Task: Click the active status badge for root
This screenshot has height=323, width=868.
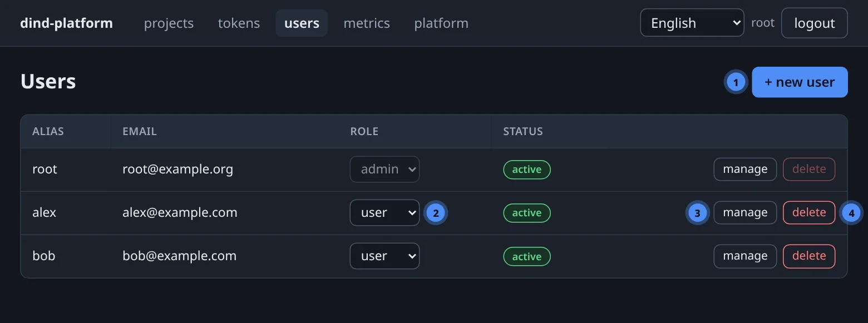Action: 527,170
